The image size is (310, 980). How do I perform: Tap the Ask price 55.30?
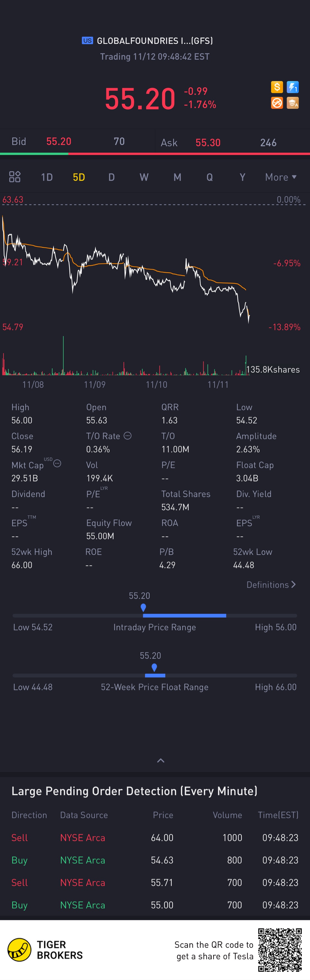point(208,143)
